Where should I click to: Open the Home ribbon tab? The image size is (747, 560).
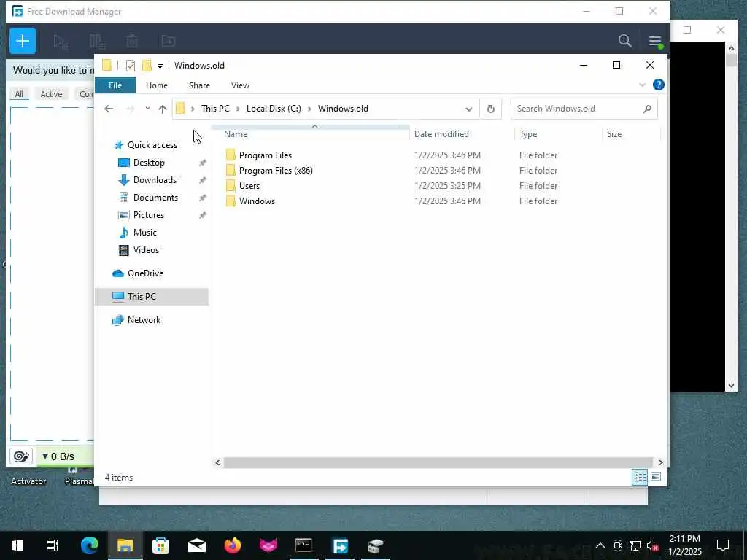tap(157, 85)
